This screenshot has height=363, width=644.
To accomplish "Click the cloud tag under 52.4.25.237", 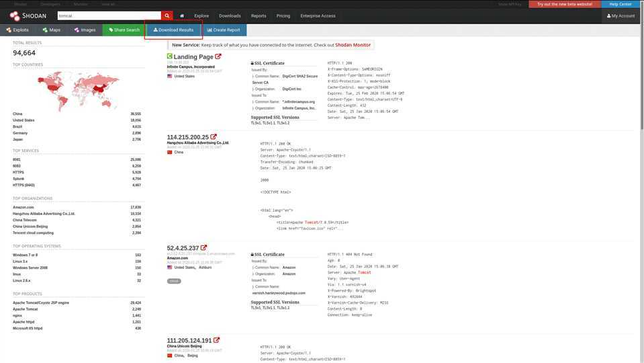I will [x=174, y=281].
